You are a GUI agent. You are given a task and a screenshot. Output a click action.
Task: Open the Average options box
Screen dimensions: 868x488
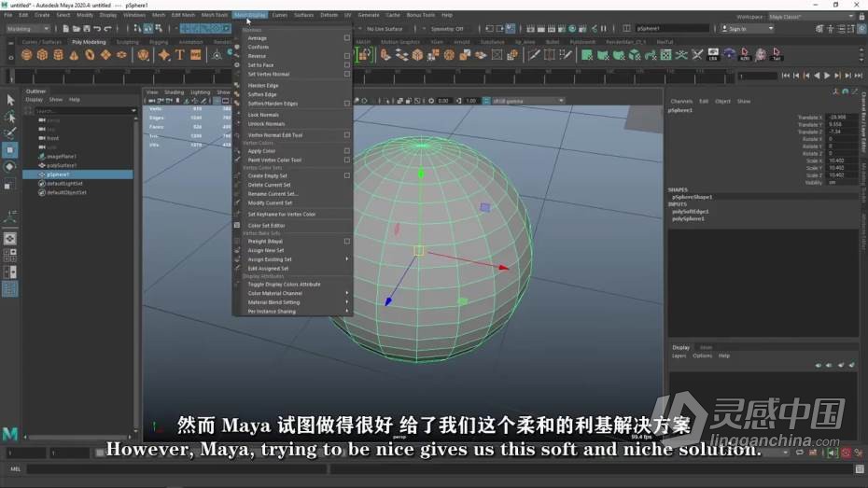coord(347,38)
